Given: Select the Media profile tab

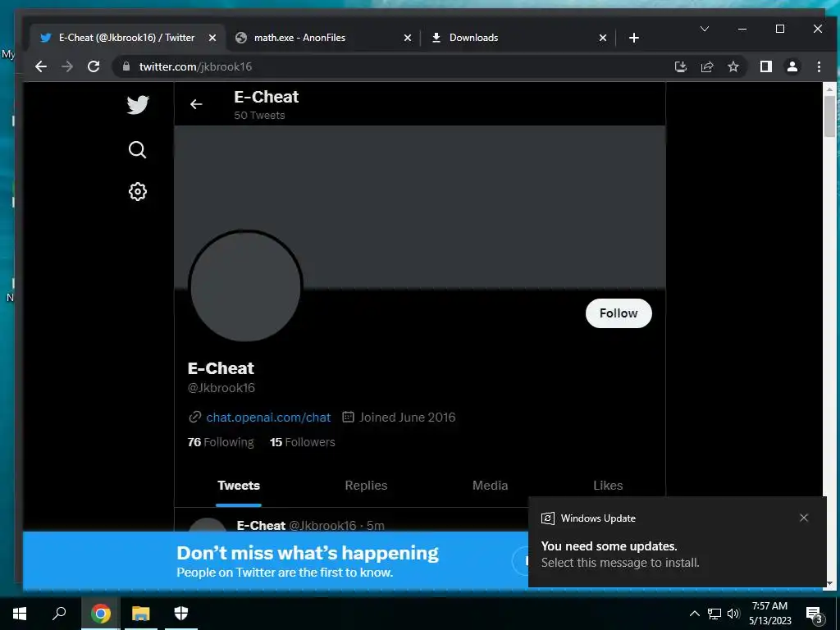Looking at the screenshot, I should click(x=491, y=486).
